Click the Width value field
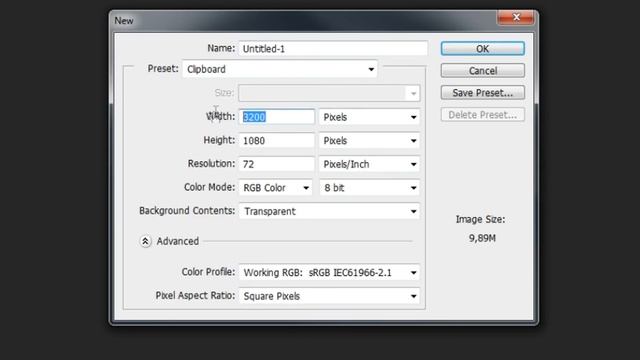640x360 pixels. (x=276, y=117)
